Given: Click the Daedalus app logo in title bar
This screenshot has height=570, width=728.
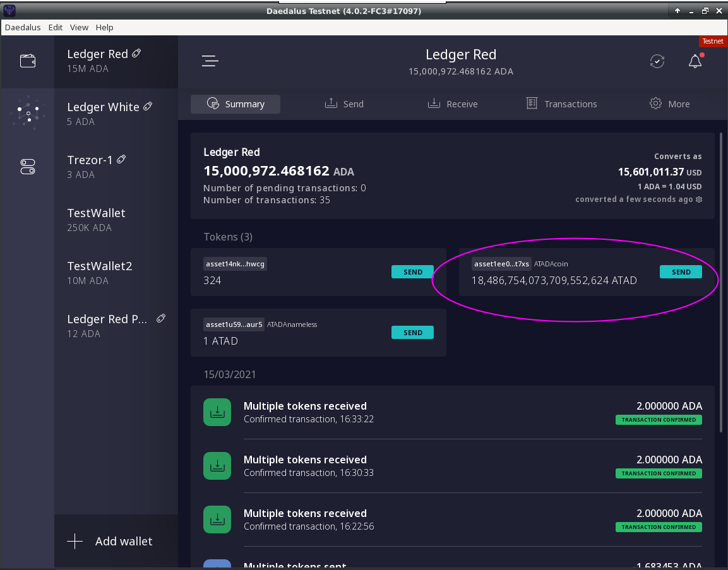Looking at the screenshot, I should click(x=9, y=10).
